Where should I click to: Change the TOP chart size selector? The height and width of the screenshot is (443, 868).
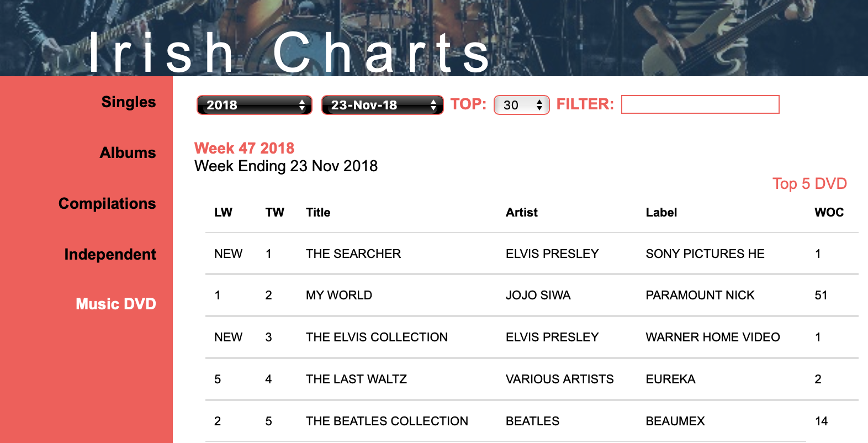[x=521, y=104]
